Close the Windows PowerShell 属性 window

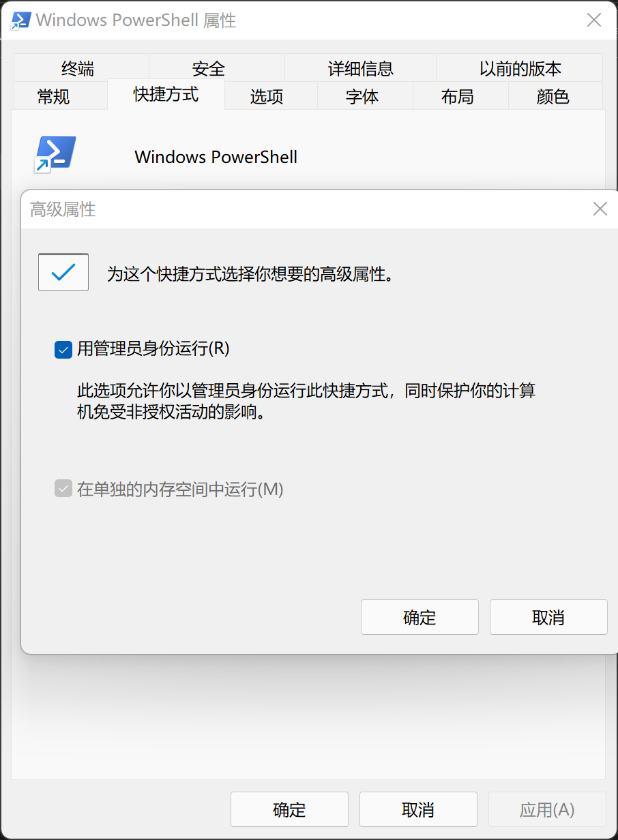(x=594, y=20)
